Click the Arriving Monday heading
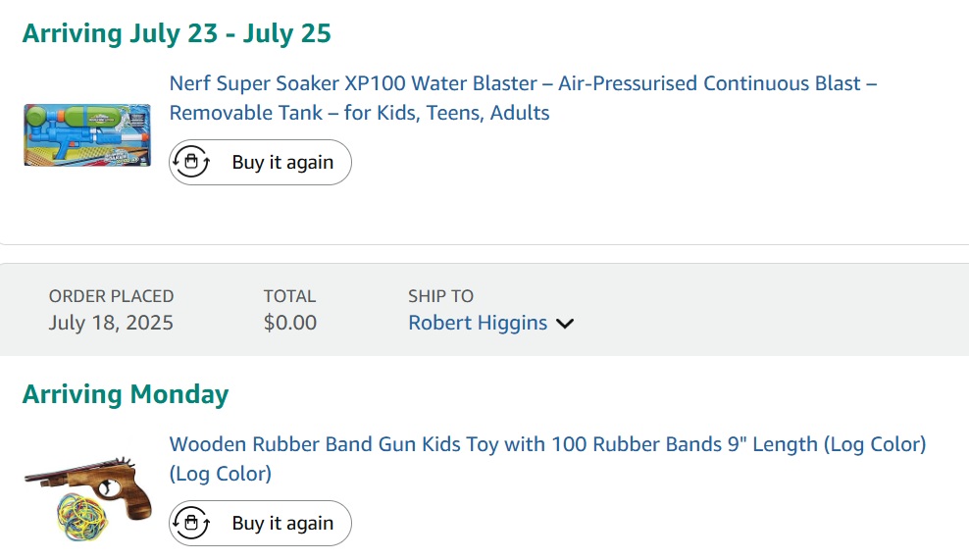The width and height of the screenshot is (969, 560). [x=126, y=394]
